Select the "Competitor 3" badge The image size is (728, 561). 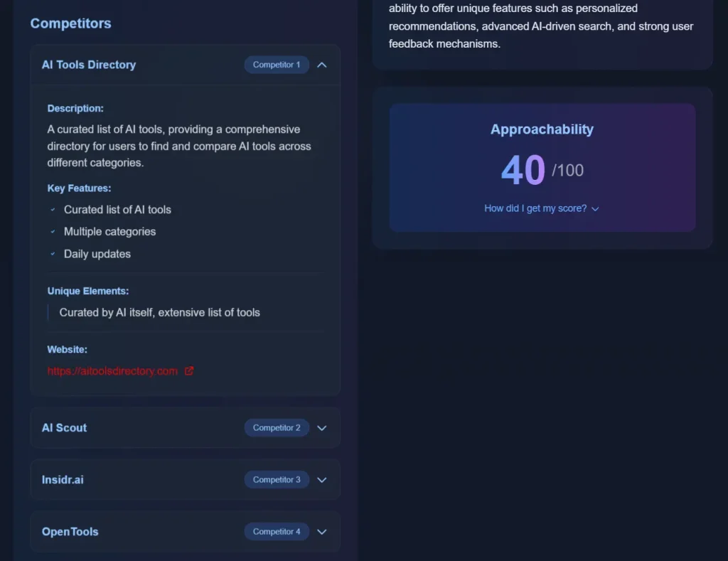277,479
